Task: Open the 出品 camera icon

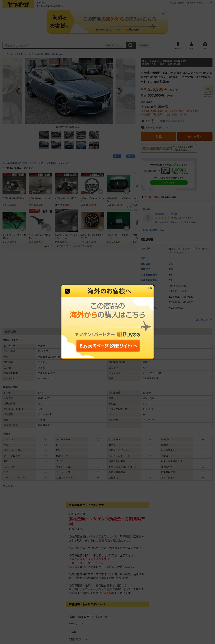Action: [205, 45]
